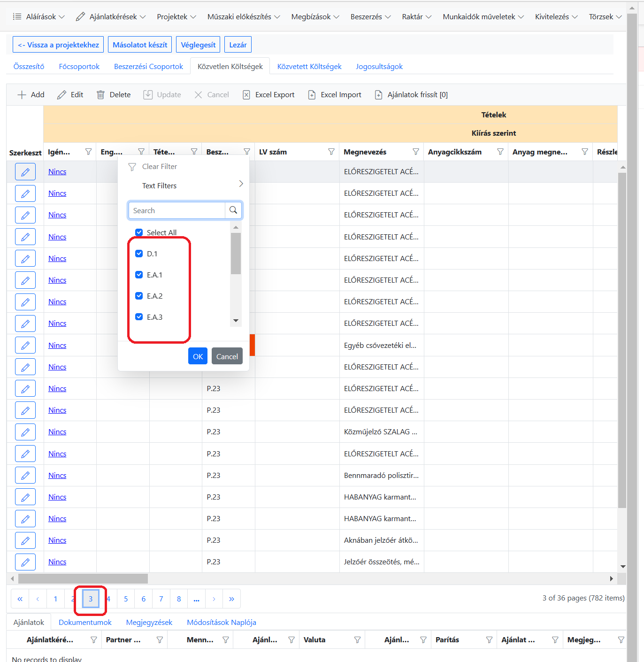Image resolution: width=644 pixels, height=662 pixels.
Task: Click the Véglegesít button
Action: coord(198,45)
